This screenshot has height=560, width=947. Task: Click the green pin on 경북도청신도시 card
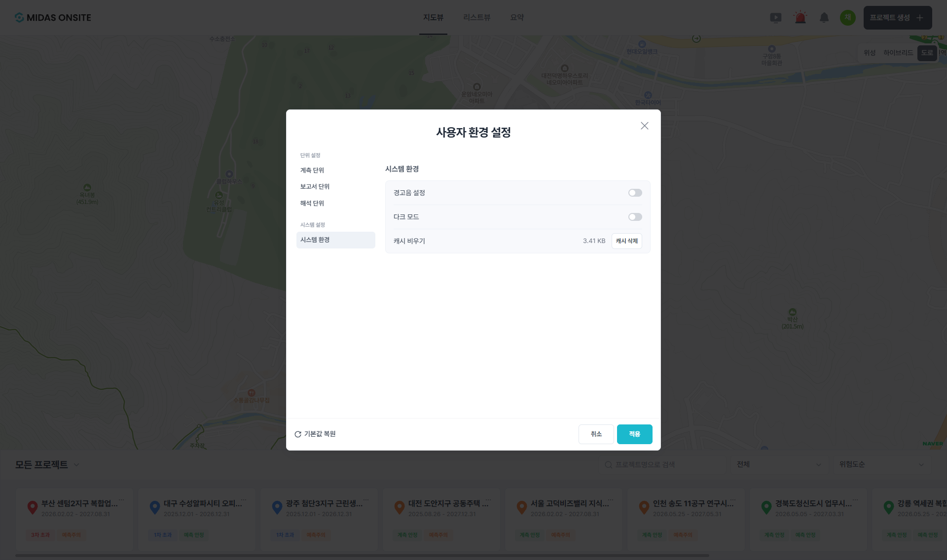click(x=766, y=508)
